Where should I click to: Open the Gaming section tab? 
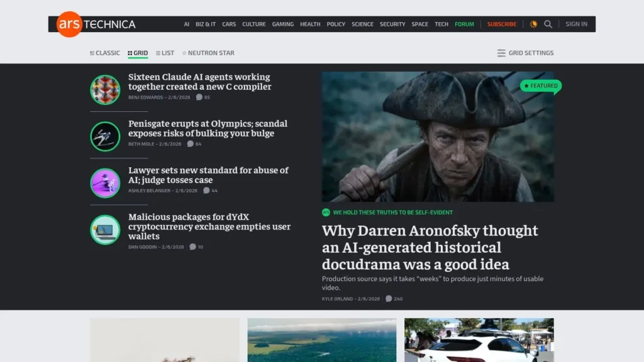coord(283,24)
